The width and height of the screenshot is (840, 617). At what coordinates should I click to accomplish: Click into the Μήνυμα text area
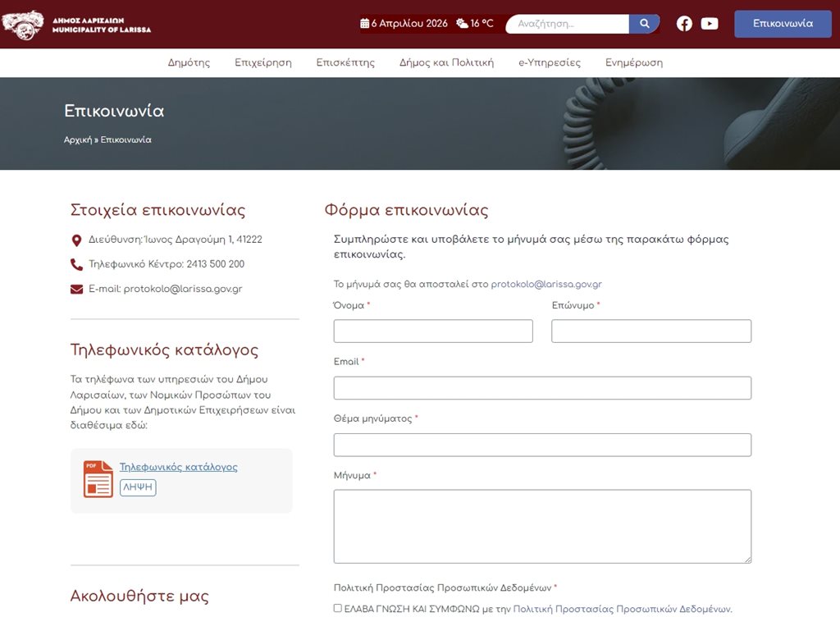(x=541, y=526)
